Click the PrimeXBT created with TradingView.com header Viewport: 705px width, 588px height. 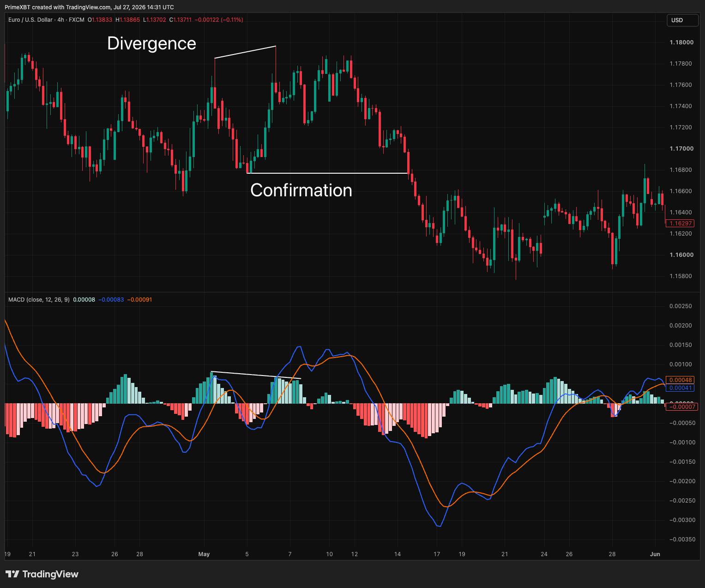pyautogui.click(x=90, y=7)
